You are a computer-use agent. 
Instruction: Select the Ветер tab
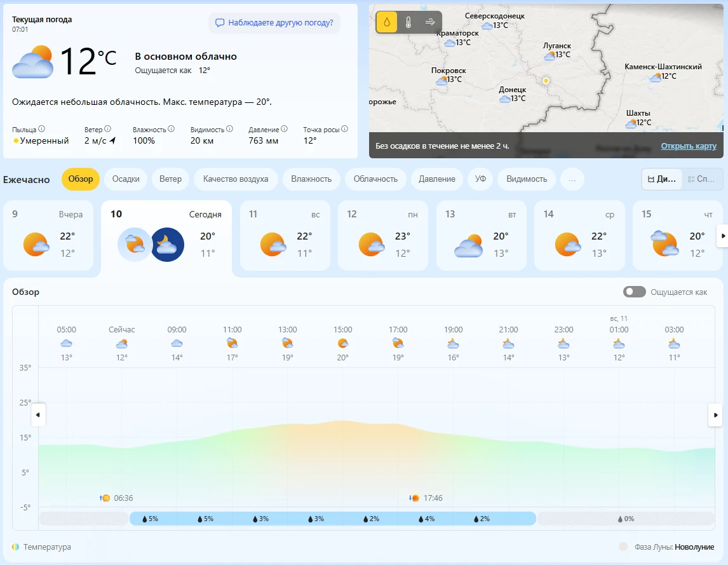click(x=170, y=179)
